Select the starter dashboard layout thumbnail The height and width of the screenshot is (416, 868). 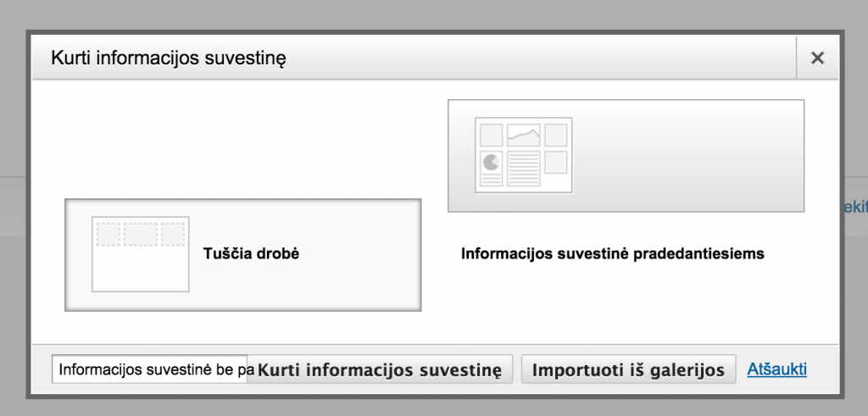[524, 155]
